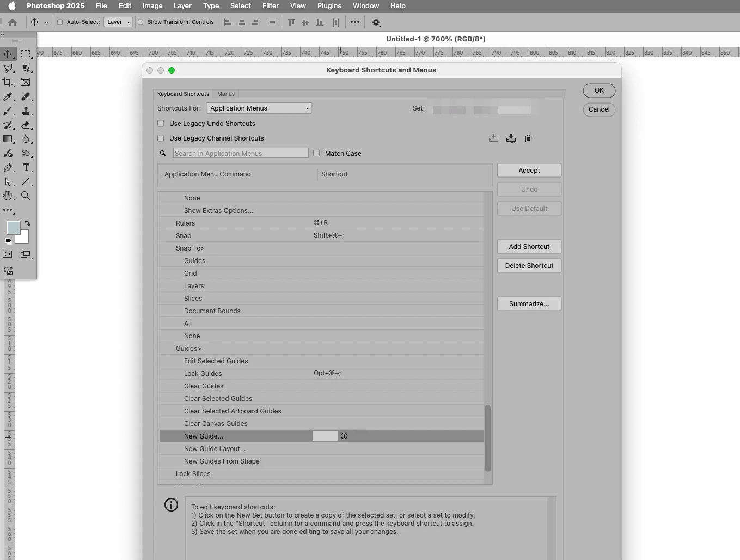740x560 pixels.
Task: Open the Filter menu
Action: (x=271, y=5)
